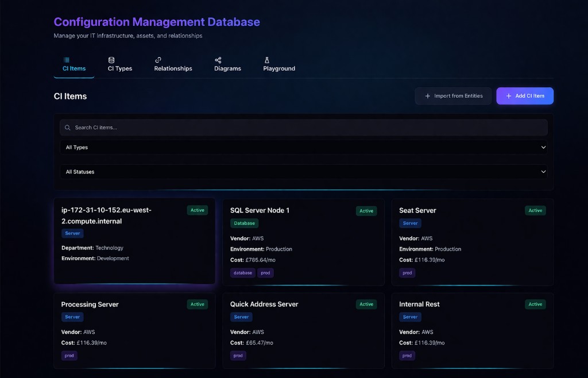Image resolution: width=588 pixels, height=378 pixels.
Task: Click the prod tag on SQL Server Node 1
Action: [x=265, y=273]
